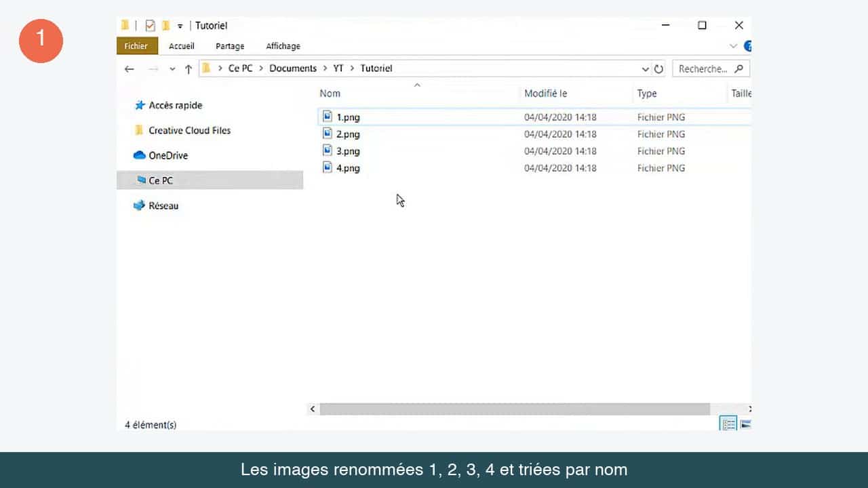Click the magnifier search icon

pyautogui.click(x=739, y=68)
